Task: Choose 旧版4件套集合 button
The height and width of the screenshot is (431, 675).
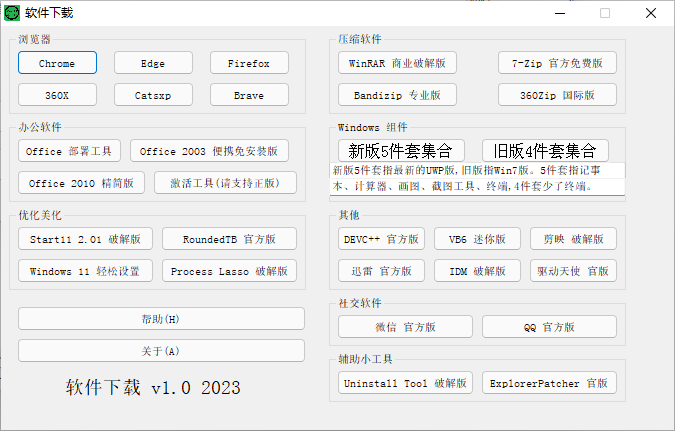Action: 545,151
